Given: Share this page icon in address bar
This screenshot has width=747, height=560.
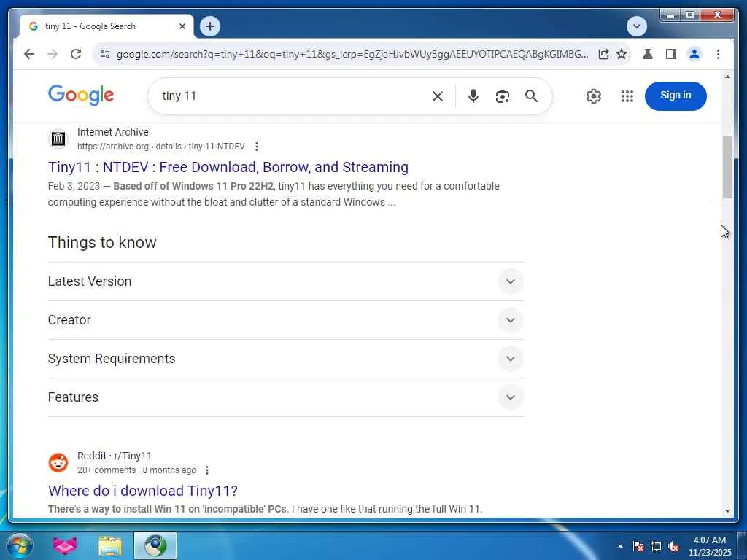Looking at the screenshot, I should [x=603, y=54].
